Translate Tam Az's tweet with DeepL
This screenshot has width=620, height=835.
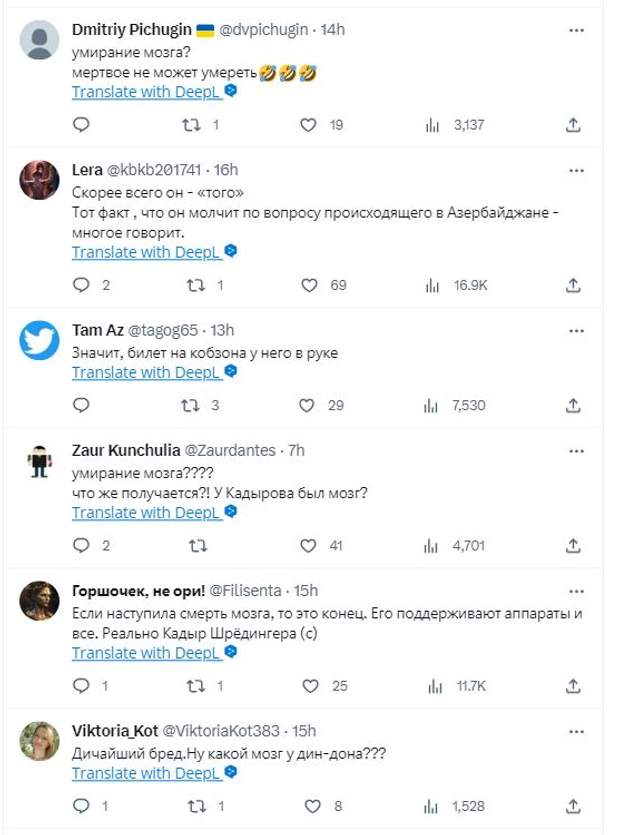(146, 372)
